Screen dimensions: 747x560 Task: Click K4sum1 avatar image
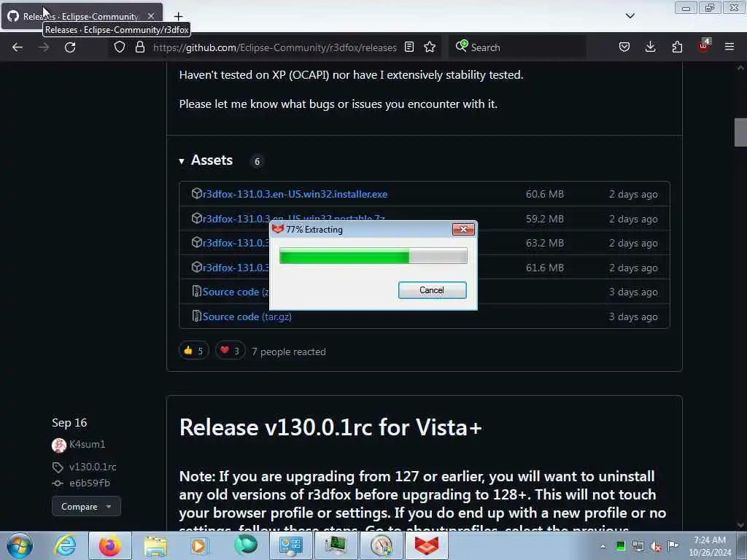pos(59,446)
